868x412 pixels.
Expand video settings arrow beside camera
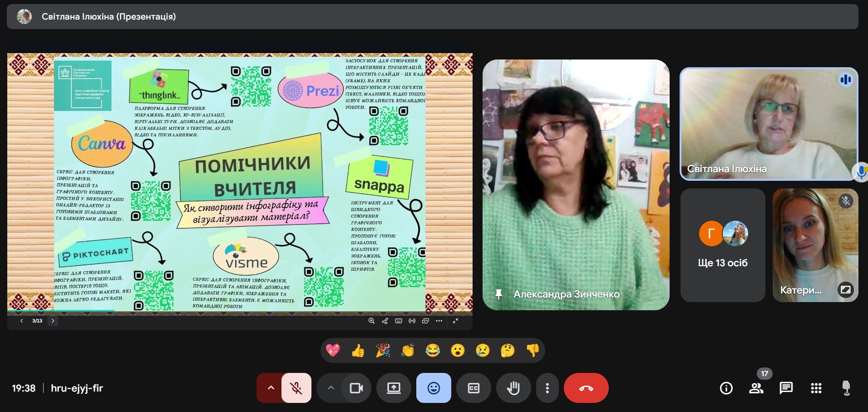pos(331,388)
